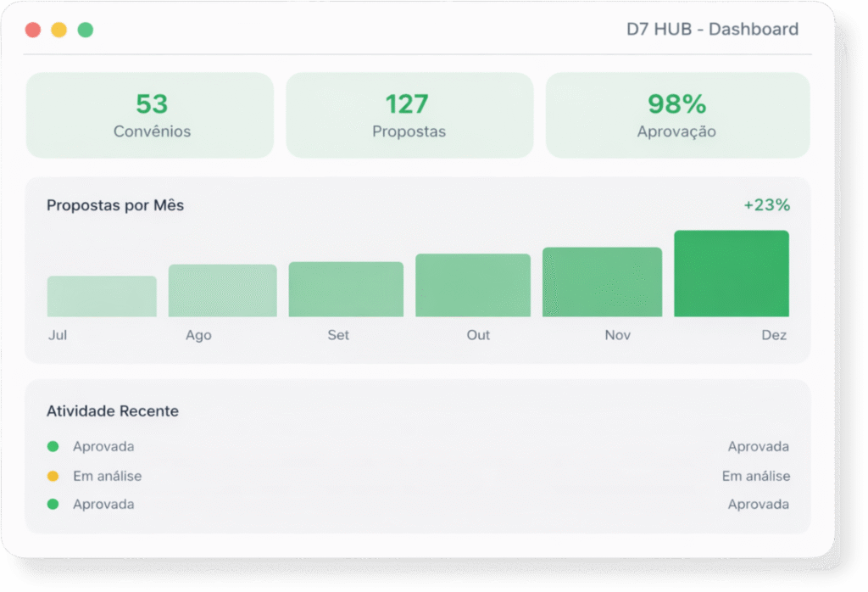The image size is (868, 592).
Task: Select the 98% Aprovação stat card
Action: point(676,115)
